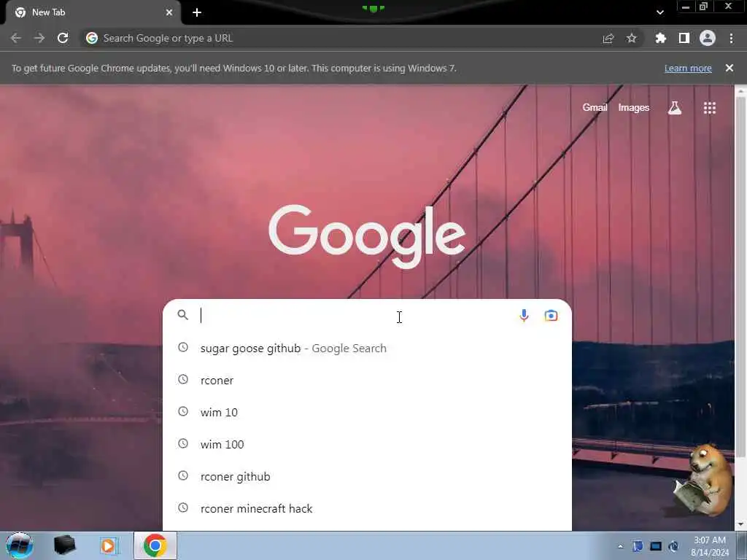
Task: Click the globe network icon in the tray
Action: (673, 546)
